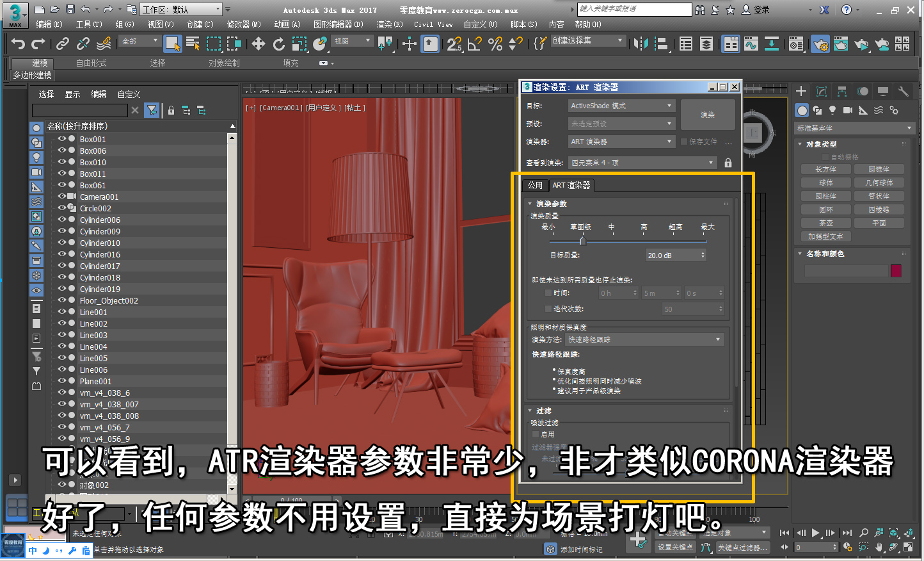The width and height of the screenshot is (924, 561).
Task: Toggle visibility eye of Floor_Object002
Action: point(62,300)
